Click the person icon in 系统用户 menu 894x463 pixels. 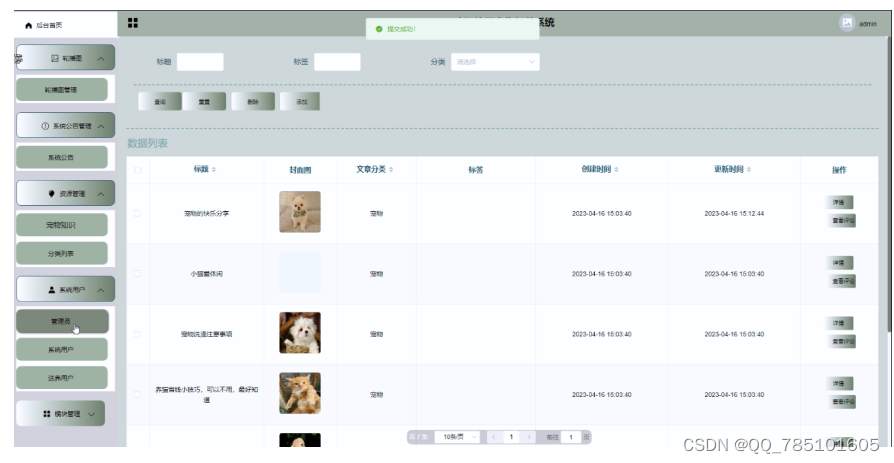51,290
